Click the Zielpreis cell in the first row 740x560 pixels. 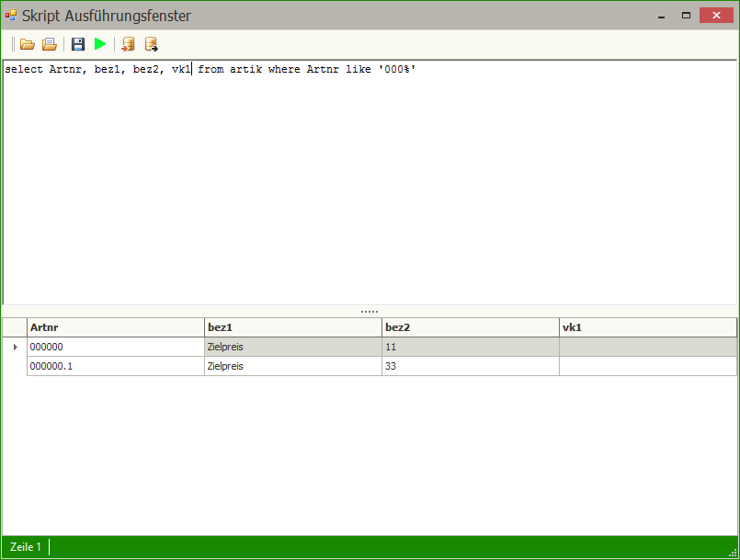click(x=292, y=347)
